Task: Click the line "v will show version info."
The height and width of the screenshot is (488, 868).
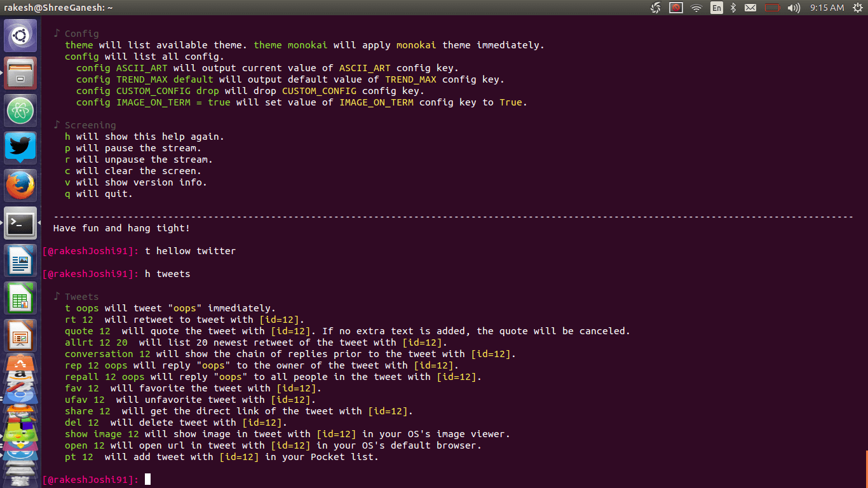Action: pyautogui.click(x=136, y=182)
